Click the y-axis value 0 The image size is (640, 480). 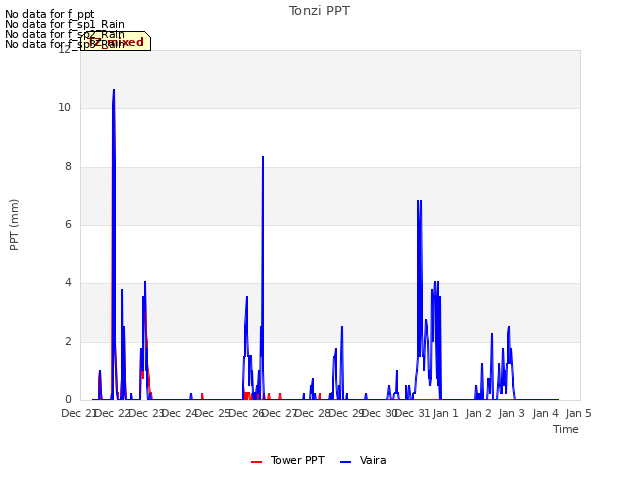click(68, 399)
